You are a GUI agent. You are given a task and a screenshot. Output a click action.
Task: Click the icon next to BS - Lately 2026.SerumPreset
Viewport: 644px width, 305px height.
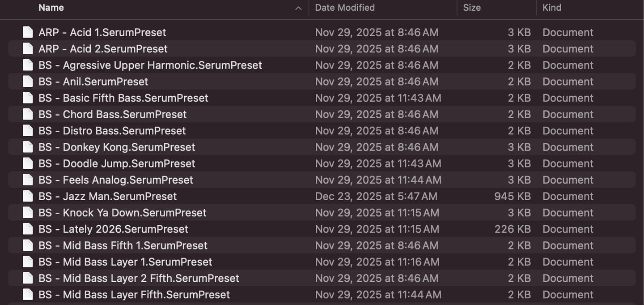28,229
